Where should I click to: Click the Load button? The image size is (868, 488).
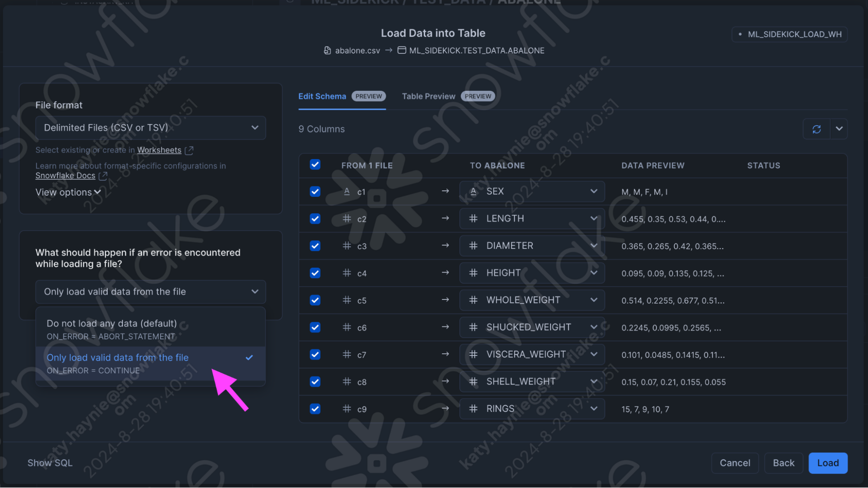click(828, 463)
